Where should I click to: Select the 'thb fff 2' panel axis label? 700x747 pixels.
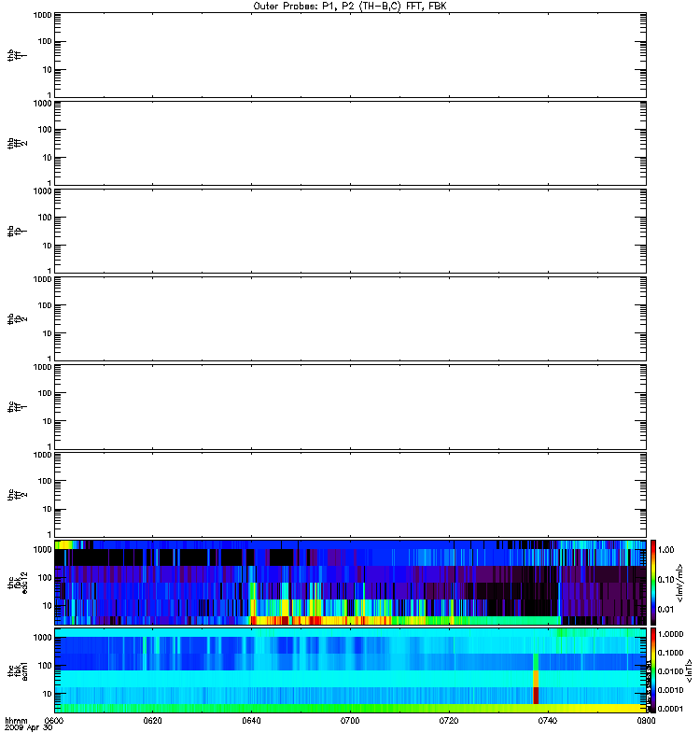point(17,143)
